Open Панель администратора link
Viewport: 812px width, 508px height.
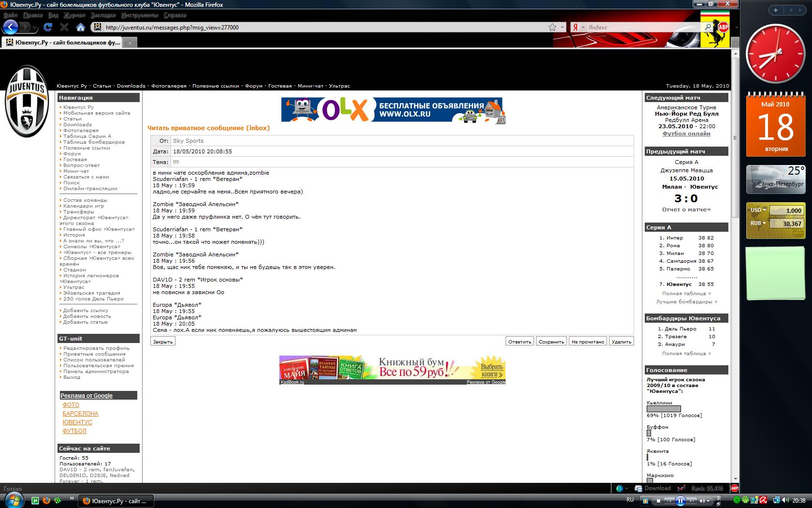point(96,372)
